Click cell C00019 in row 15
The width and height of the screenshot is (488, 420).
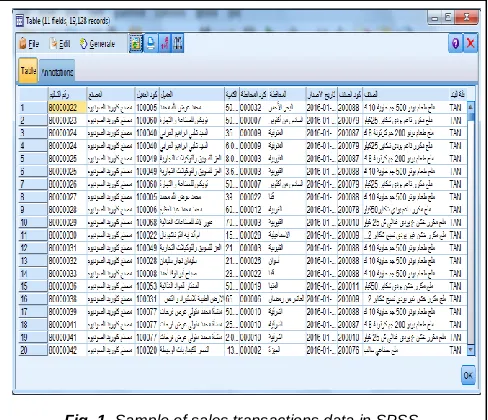click(x=253, y=286)
